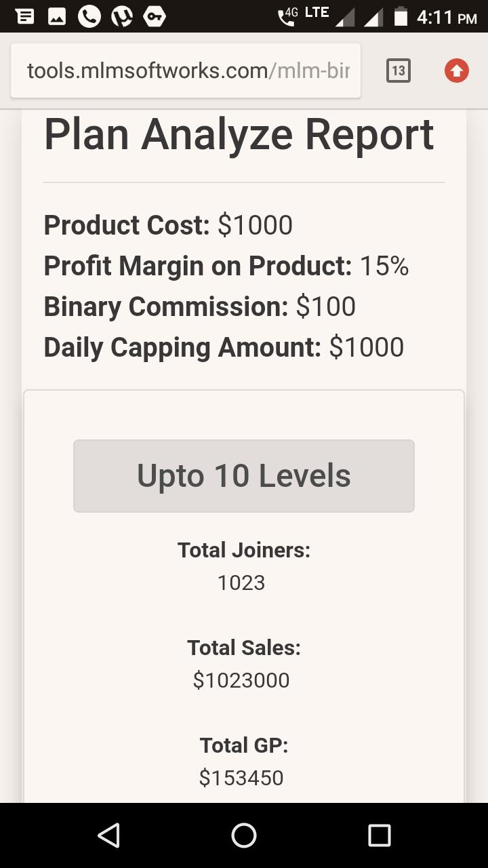Focus the tools.mlmsoftworks.com address bar
Screen dimensions: 488x868
186,71
